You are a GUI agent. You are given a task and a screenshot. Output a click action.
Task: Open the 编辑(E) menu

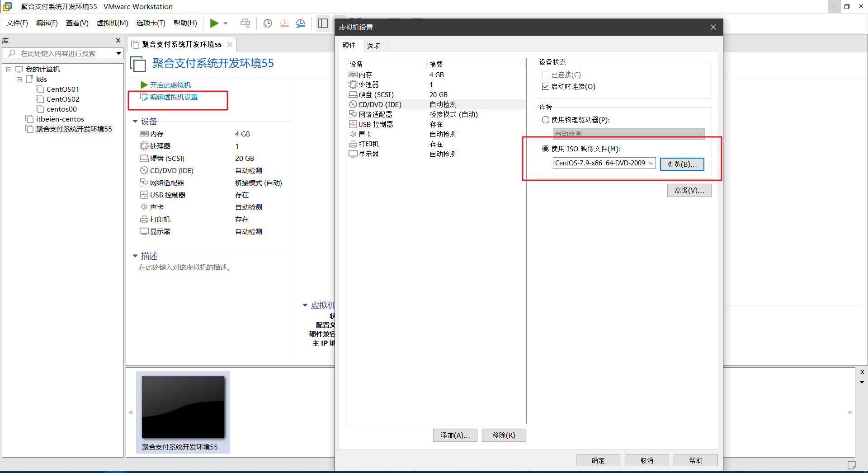click(x=47, y=23)
